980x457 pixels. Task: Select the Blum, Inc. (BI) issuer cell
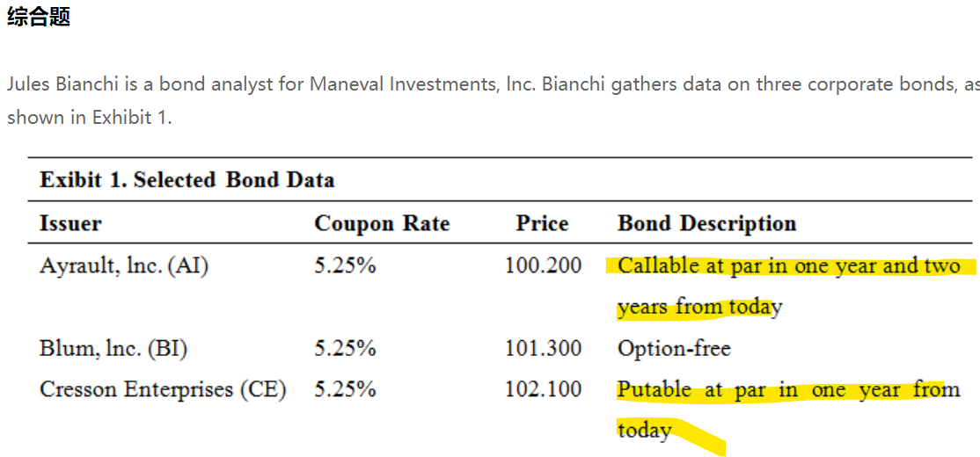pos(113,349)
